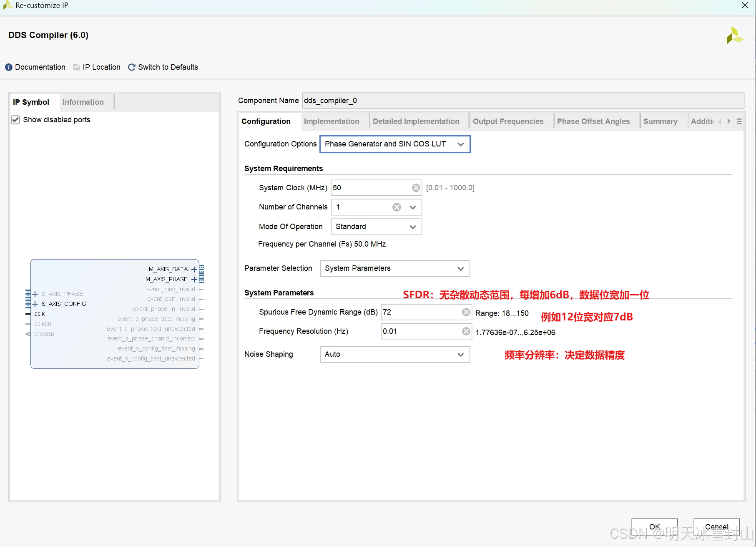Click the aresetn port label
The width and height of the screenshot is (756, 547).
(x=44, y=334)
